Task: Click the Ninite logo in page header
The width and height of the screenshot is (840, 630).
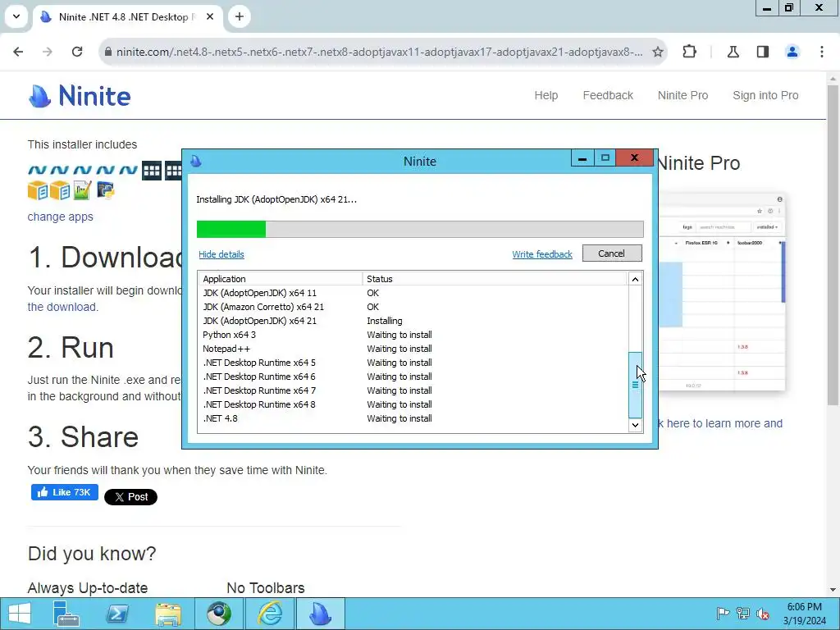Action: [80, 96]
